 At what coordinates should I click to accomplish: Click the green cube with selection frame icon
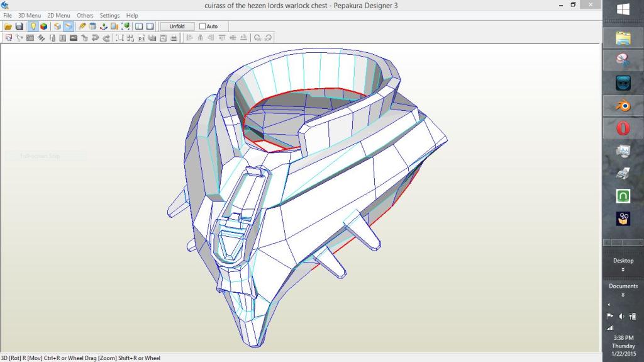click(126, 26)
